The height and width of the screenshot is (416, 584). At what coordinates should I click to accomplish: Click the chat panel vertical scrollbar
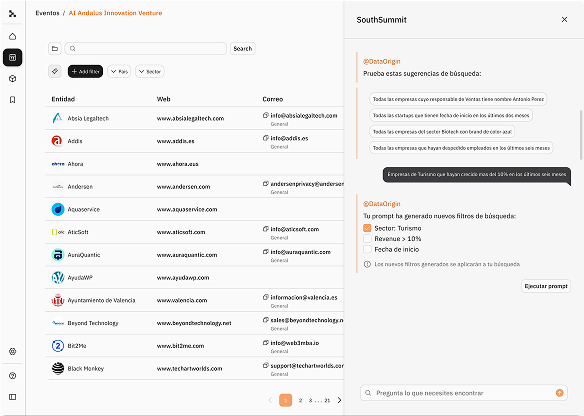[x=581, y=135]
